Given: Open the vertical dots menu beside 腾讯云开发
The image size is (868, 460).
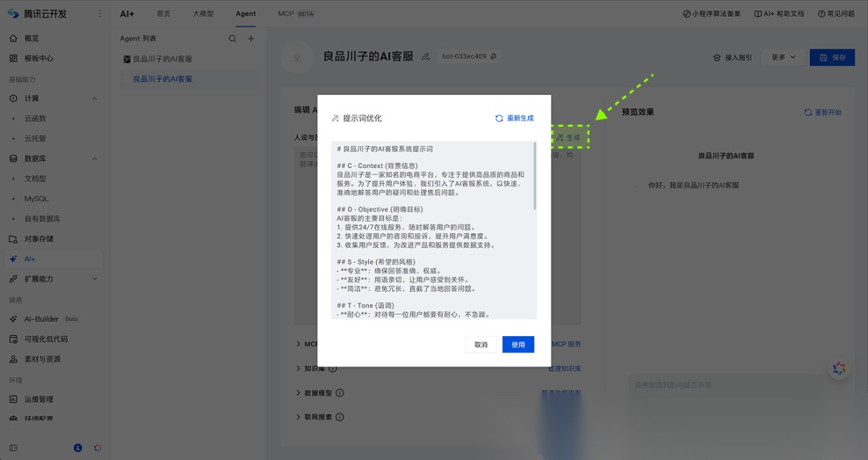Looking at the screenshot, I should click(100, 14).
